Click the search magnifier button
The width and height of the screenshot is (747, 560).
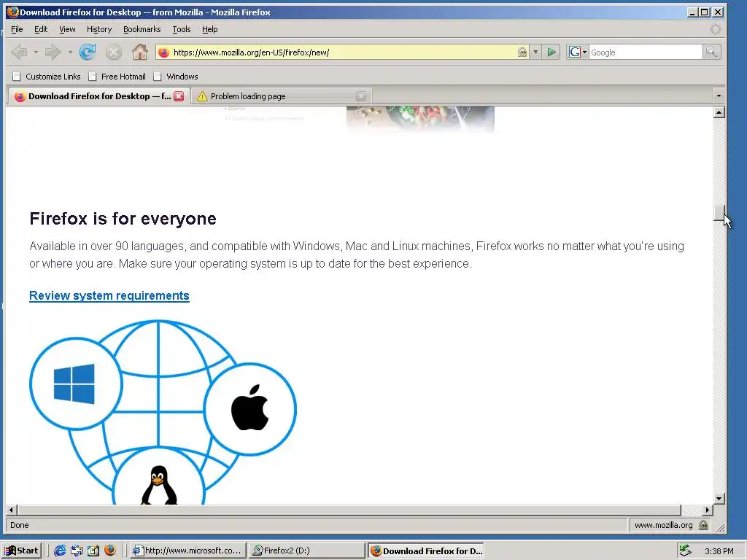tap(711, 52)
